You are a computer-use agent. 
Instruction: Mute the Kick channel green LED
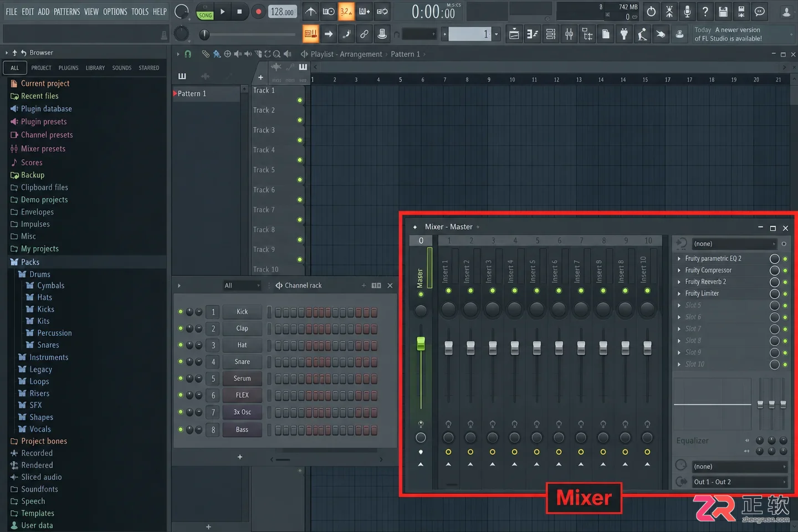pyautogui.click(x=181, y=311)
